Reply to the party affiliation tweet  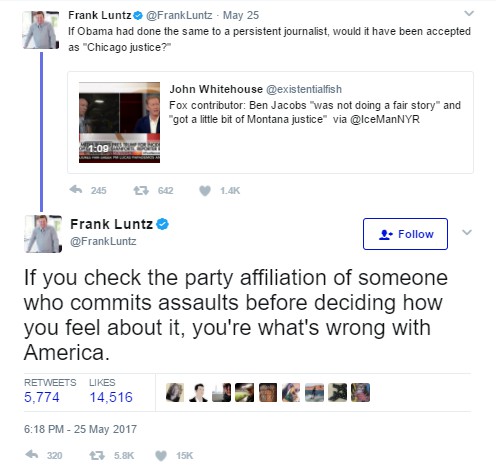(x=32, y=455)
